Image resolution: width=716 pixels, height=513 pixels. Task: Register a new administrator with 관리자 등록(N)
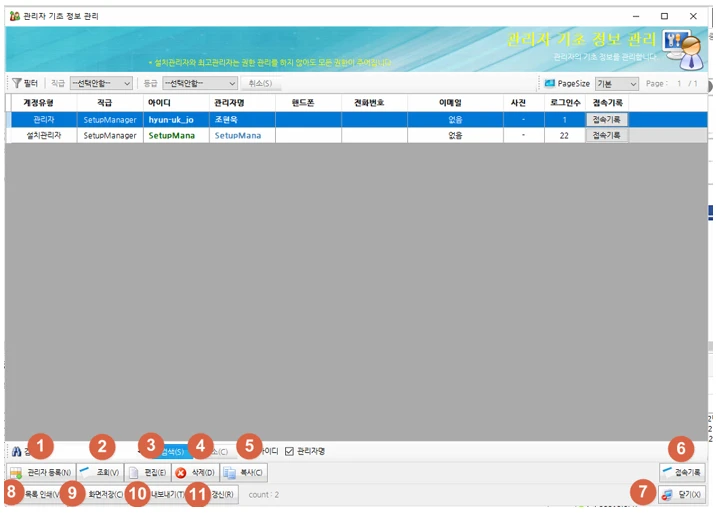click(41, 472)
